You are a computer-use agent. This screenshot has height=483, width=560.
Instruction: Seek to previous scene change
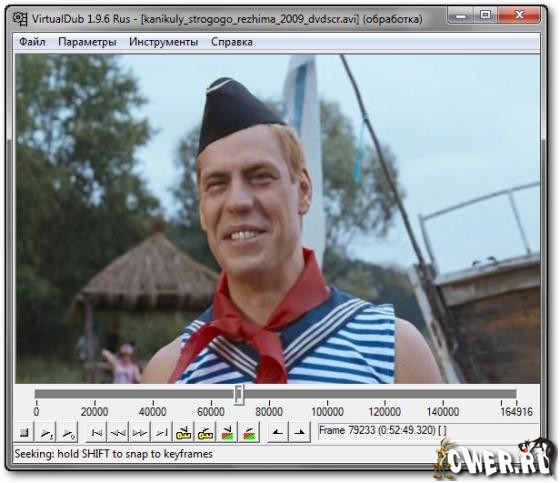click(227, 433)
